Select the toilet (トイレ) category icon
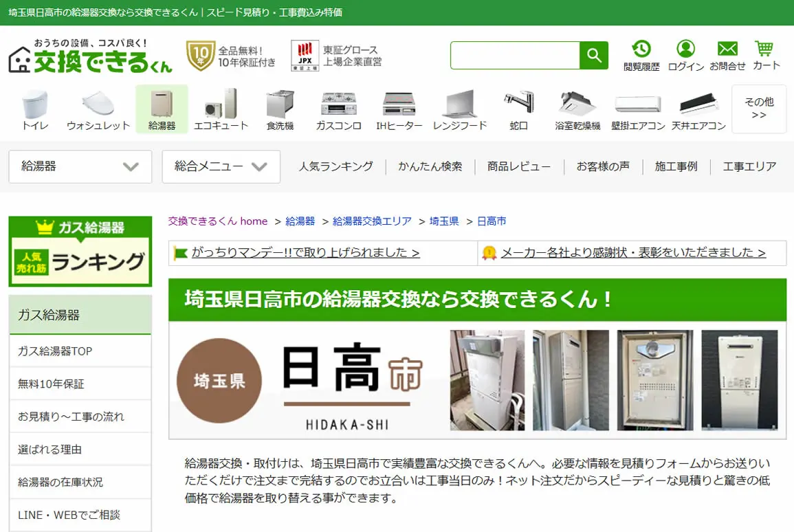 click(35, 110)
